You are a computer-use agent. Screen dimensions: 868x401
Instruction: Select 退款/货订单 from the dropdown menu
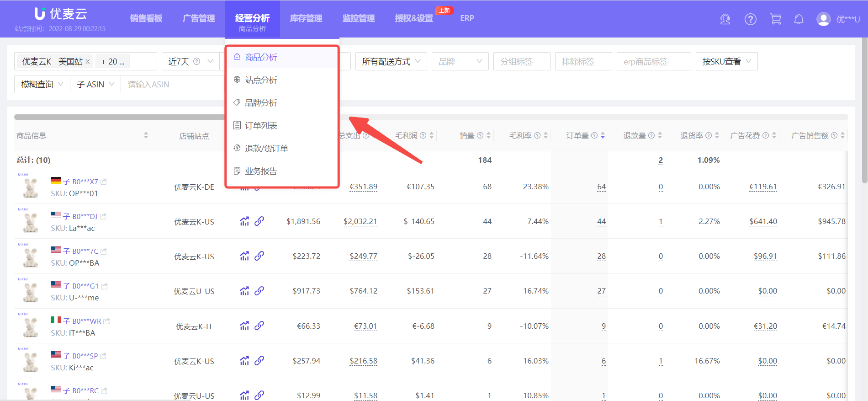point(282,148)
